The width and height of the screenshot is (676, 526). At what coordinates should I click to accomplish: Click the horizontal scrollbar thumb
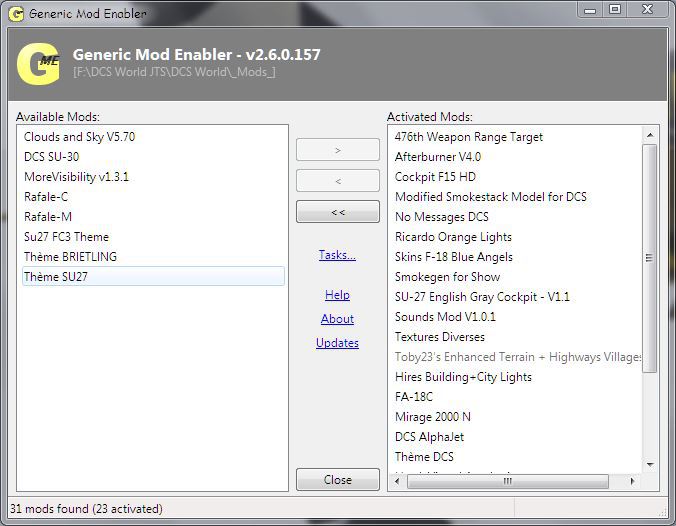coord(508,481)
